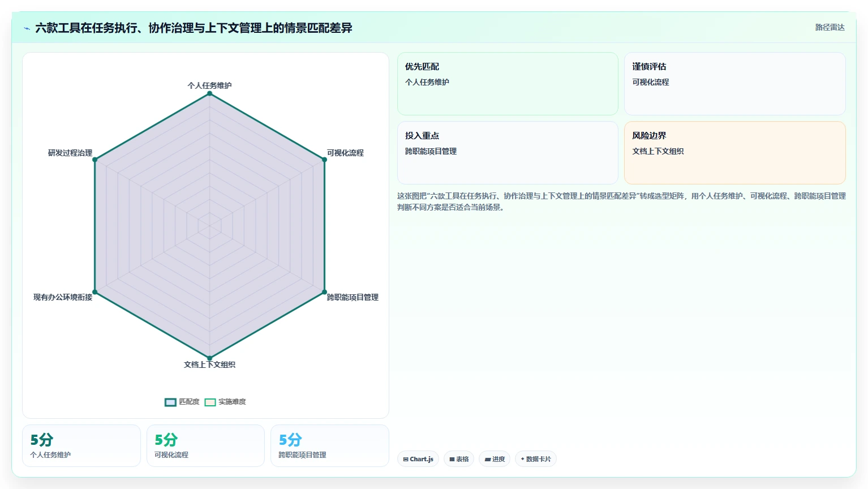
Task: Open the 谨慎评估 card
Action: [x=735, y=84]
